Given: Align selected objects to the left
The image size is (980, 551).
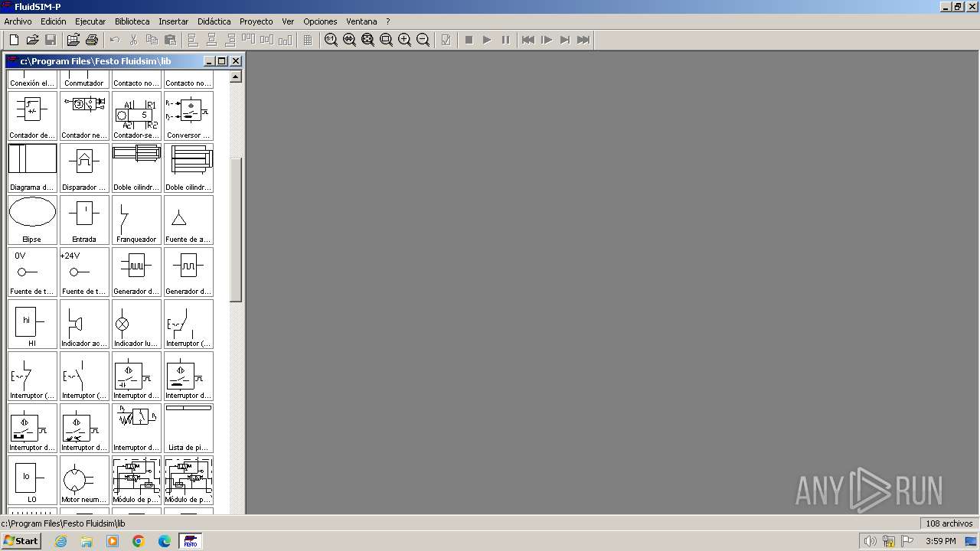Looking at the screenshot, I should [x=193, y=40].
